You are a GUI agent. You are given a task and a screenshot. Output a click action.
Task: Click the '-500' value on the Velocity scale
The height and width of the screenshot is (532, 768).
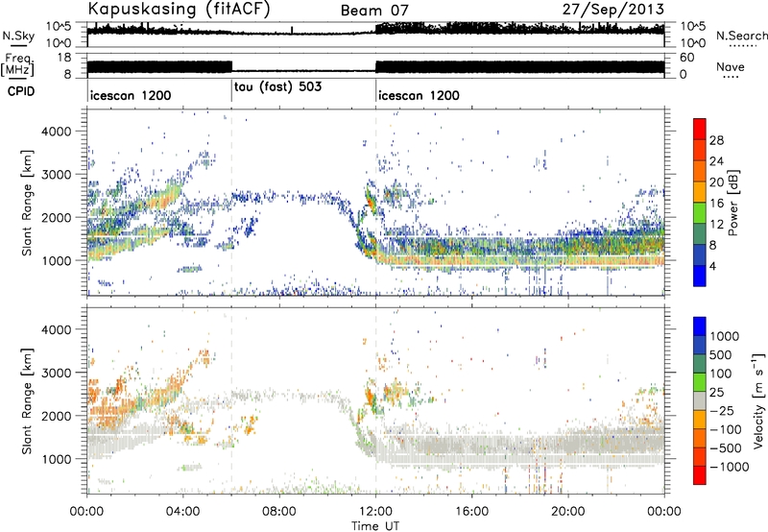[725, 448]
